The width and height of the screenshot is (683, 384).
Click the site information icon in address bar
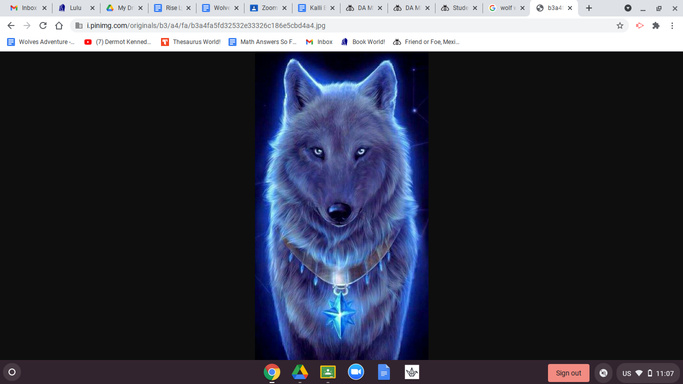click(79, 26)
